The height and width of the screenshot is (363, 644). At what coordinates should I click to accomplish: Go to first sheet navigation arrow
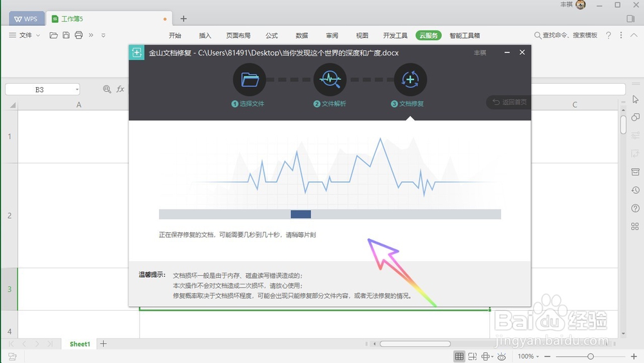(11, 344)
